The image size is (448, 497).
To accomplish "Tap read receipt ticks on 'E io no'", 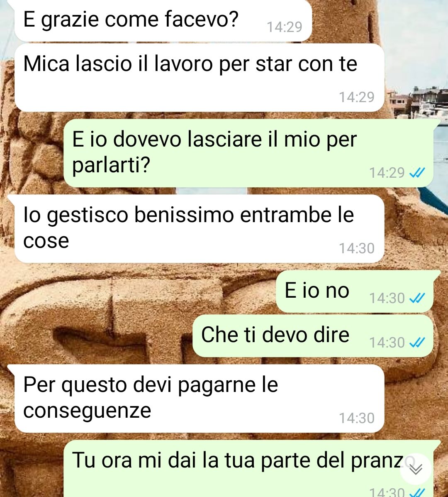I will click(x=417, y=298).
